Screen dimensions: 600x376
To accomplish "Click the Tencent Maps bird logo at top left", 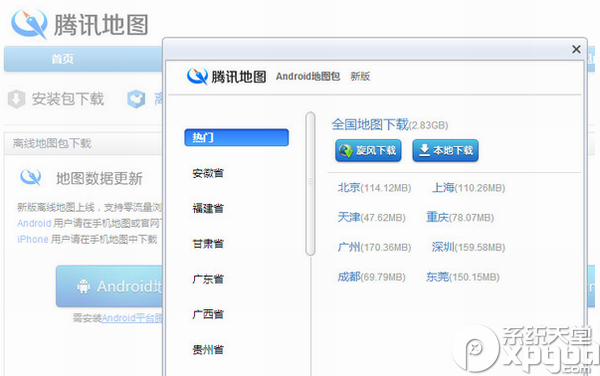I will click(x=29, y=24).
